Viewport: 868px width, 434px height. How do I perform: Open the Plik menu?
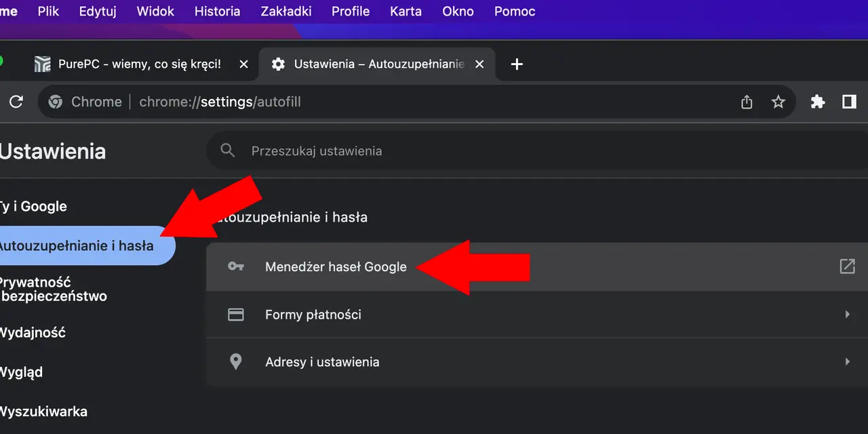tap(48, 12)
